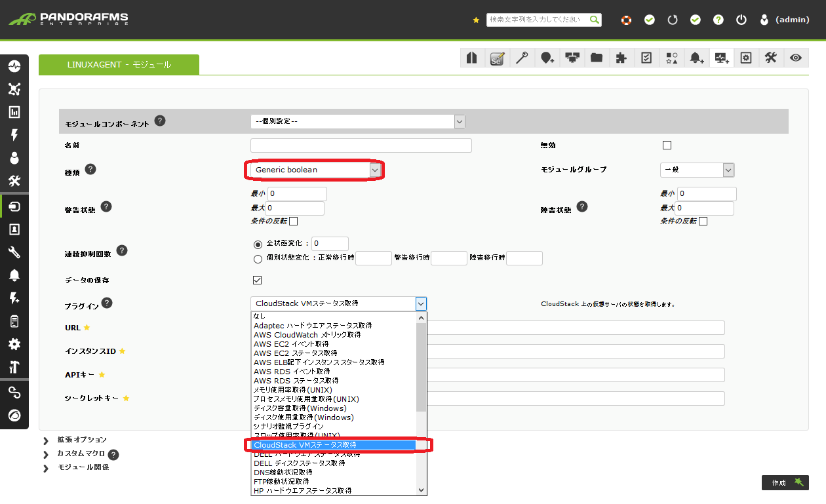Open the network topology icon in sidebar

(x=14, y=89)
